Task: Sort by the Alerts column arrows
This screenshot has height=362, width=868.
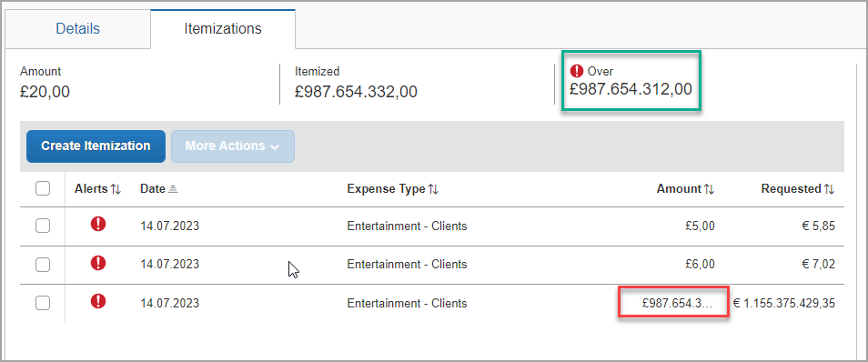Action: [116, 189]
